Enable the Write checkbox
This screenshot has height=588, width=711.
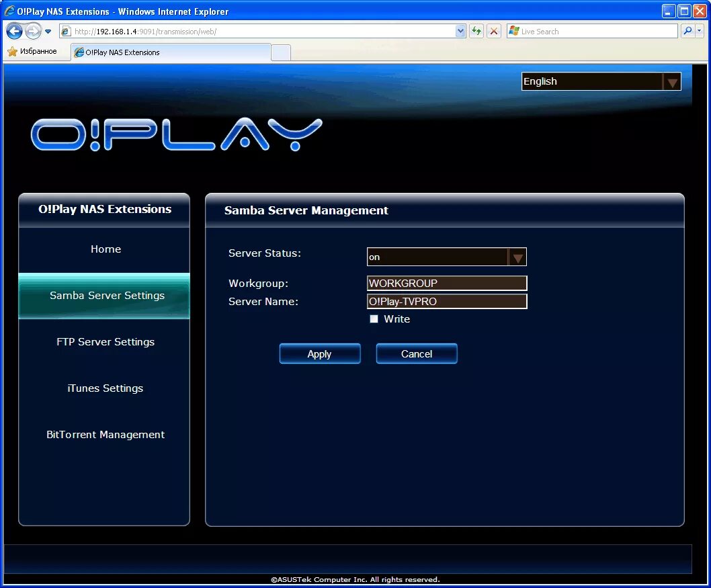pyautogui.click(x=374, y=319)
